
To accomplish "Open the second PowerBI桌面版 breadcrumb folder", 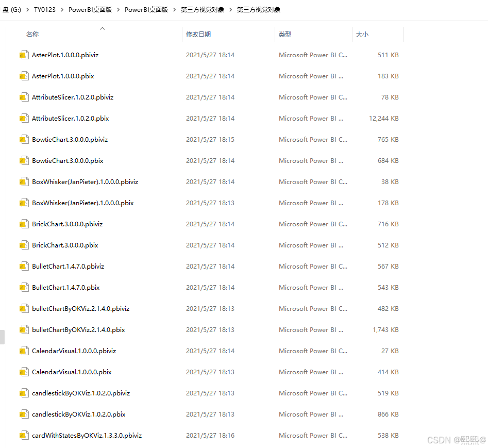I will tap(146, 10).
